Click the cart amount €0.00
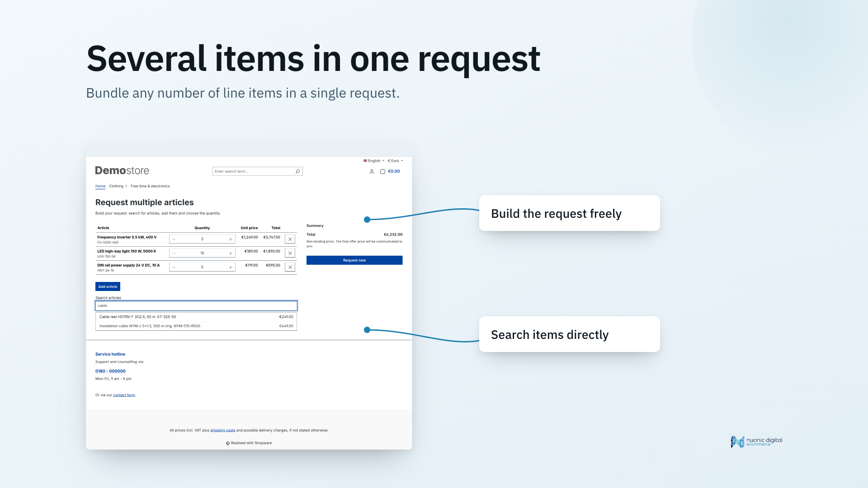 tap(394, 171)
